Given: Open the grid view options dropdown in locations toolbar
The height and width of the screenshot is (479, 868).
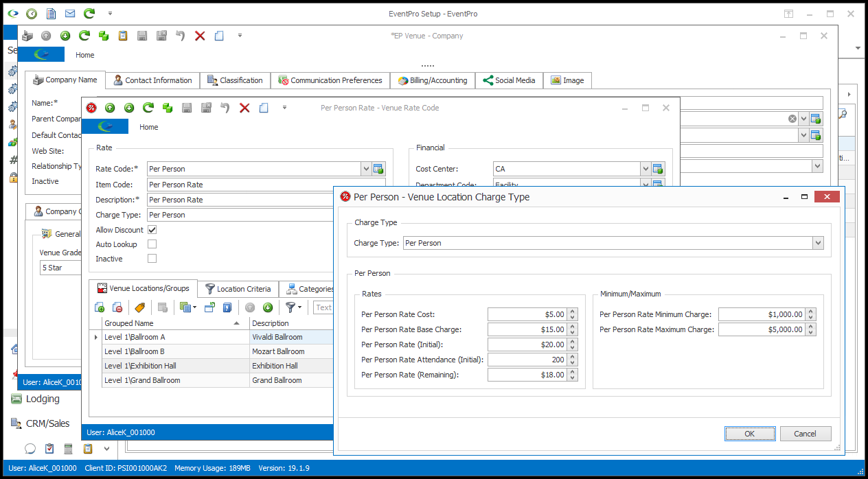Looking at the screenshot, I should point(187,307).
